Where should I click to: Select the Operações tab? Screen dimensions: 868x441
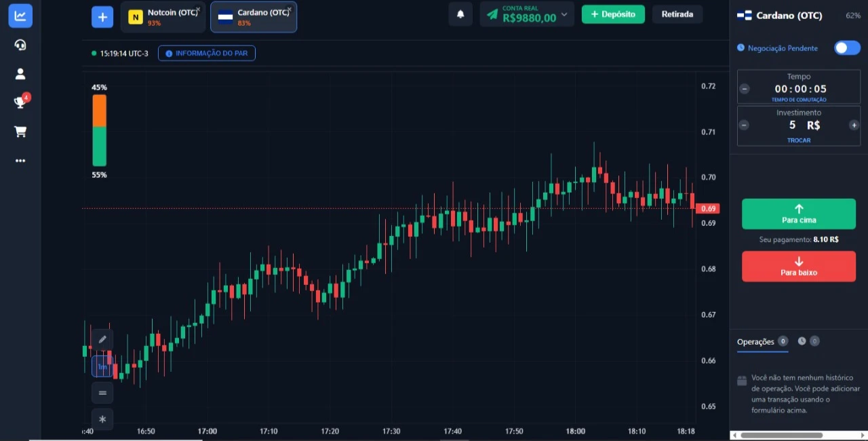click(x=755, y=342)
